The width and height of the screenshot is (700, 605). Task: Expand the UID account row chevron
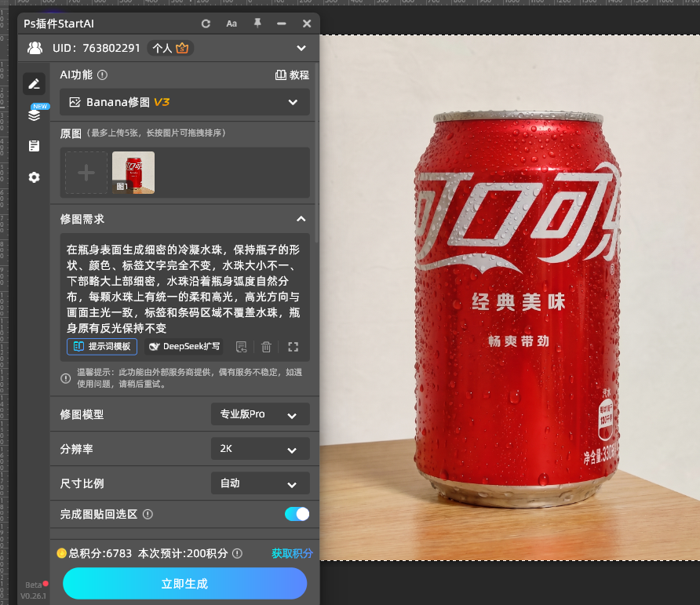click(x=301, y=48)
